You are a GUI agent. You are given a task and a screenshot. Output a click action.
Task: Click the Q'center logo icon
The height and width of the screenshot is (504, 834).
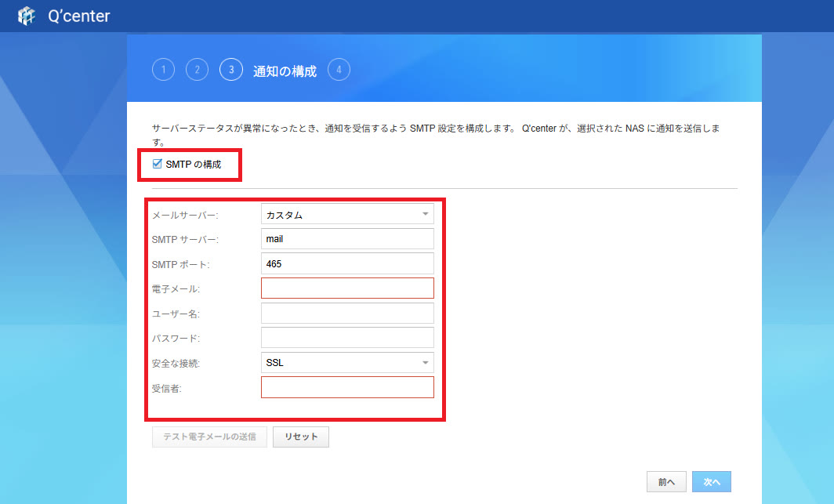[x=27, y=16]
